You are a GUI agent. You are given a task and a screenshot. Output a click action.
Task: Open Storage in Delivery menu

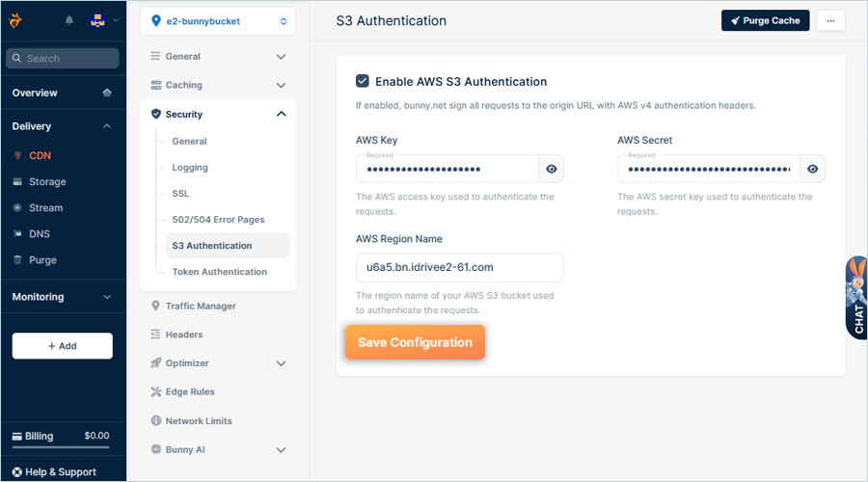(x=47, y=181)
